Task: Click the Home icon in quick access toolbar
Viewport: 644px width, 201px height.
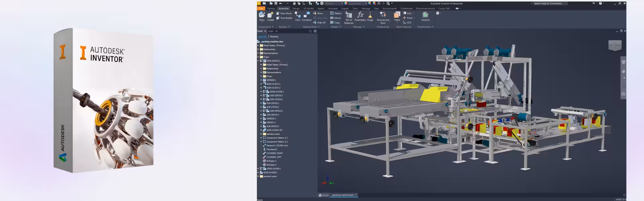Action: point(294,3)
